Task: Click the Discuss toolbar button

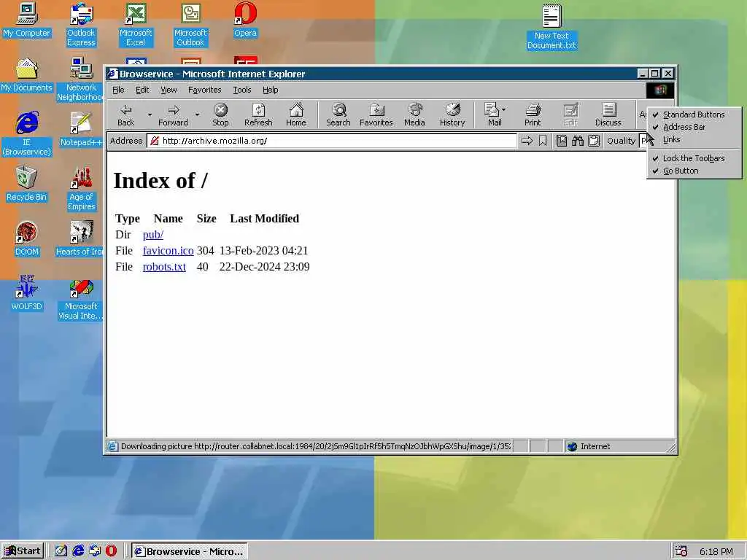Action: 608,114
